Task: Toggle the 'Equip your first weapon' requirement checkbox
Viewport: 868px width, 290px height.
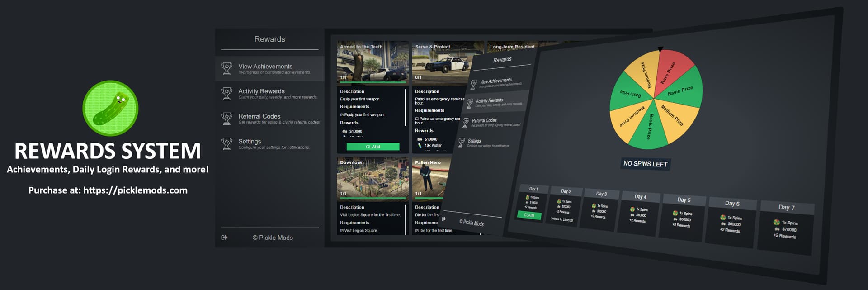Action: pyautogui.click(x=342, y=115)
